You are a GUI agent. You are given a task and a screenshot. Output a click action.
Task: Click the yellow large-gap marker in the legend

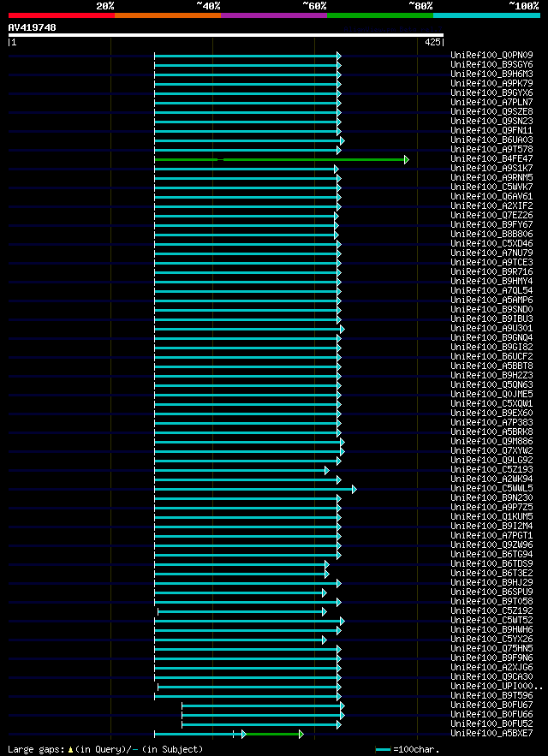70,750
